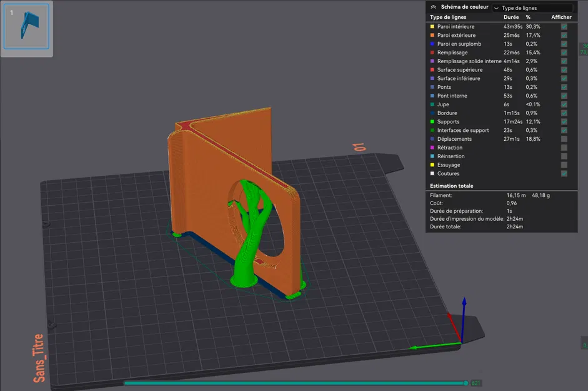Click the layer slider handle at bottom
The image size is (588, 391).
(466, 383)
